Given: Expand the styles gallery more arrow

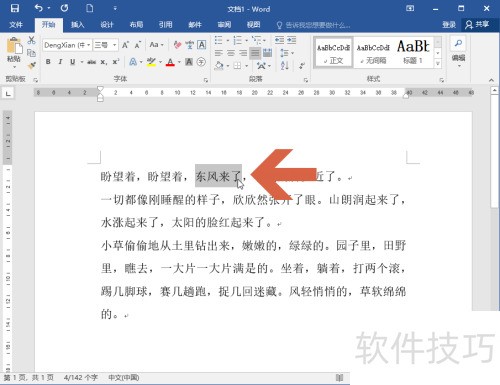Looking at the screenshot, I should coord(438,63).
